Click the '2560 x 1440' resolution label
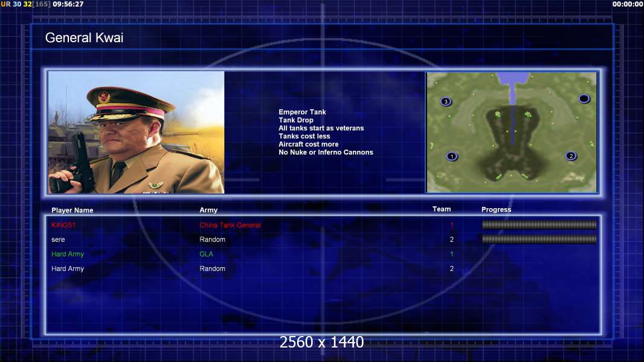 tap(321, 342)
